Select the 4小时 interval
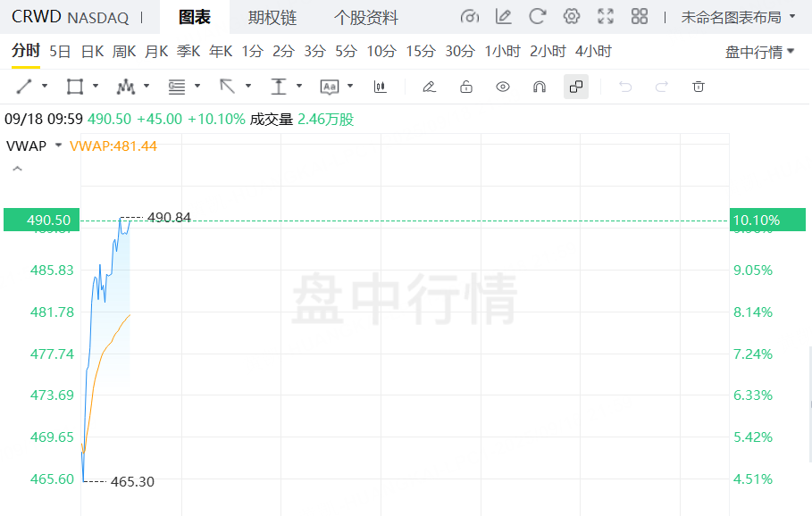This screenshot has height=516, width=812. pos(593,51)
